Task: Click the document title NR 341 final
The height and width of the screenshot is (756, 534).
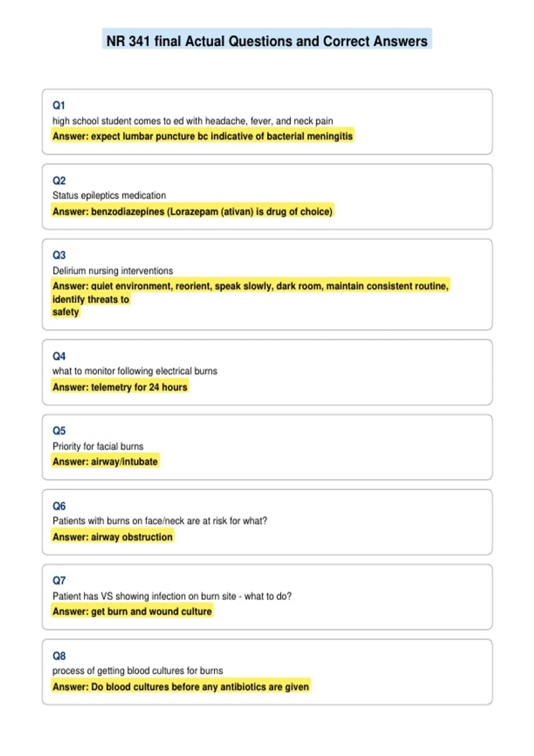Action: click(267, 41)
